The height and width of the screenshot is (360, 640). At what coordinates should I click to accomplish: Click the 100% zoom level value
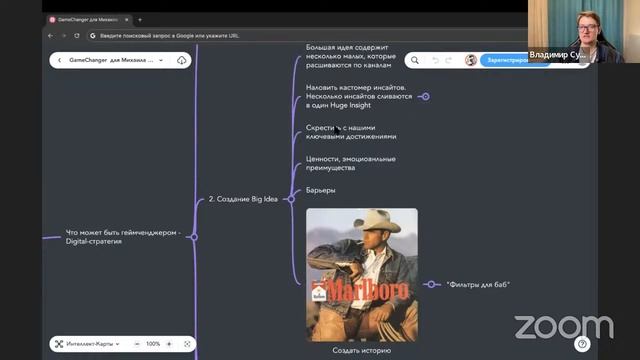[x=153, y=344]
